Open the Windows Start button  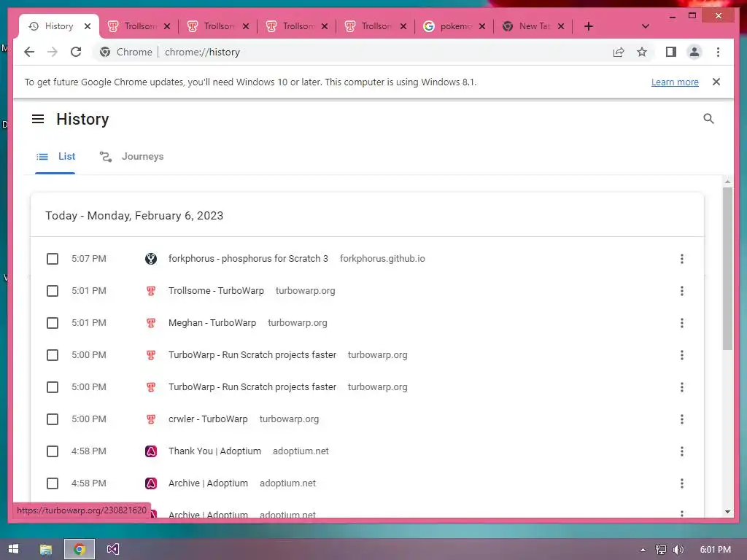[x=13, y=549]
